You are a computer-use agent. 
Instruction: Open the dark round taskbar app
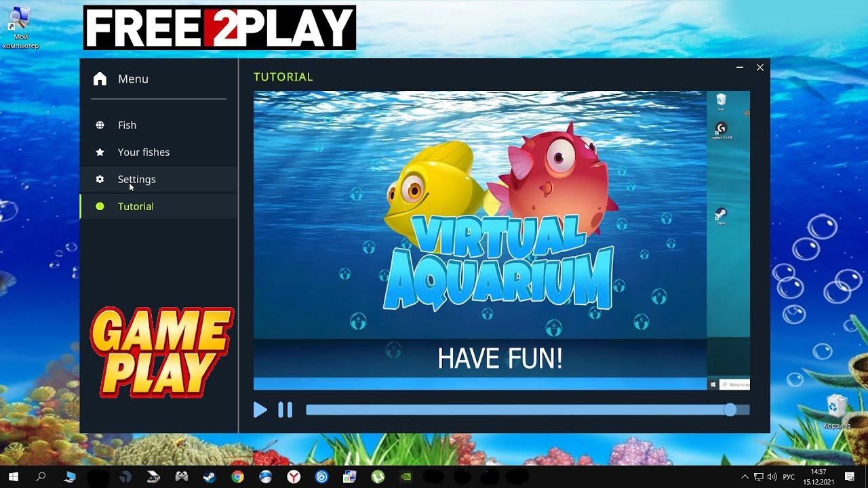pos(125,476)
